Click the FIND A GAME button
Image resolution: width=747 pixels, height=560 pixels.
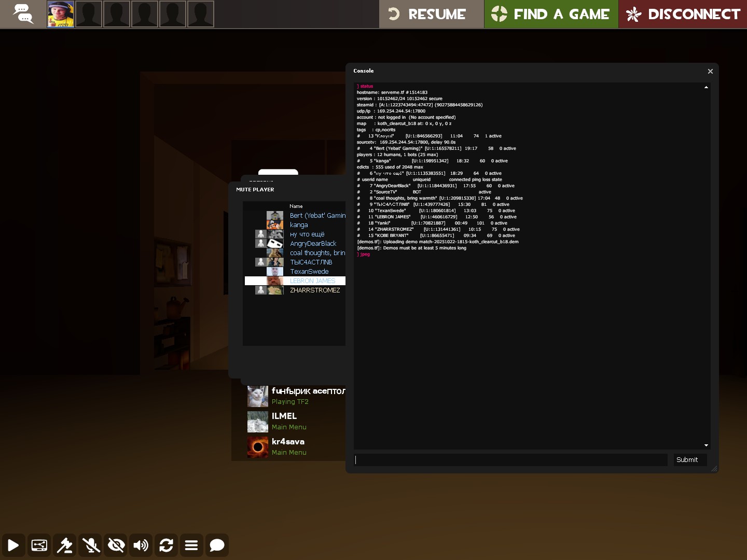coord(551,14)
